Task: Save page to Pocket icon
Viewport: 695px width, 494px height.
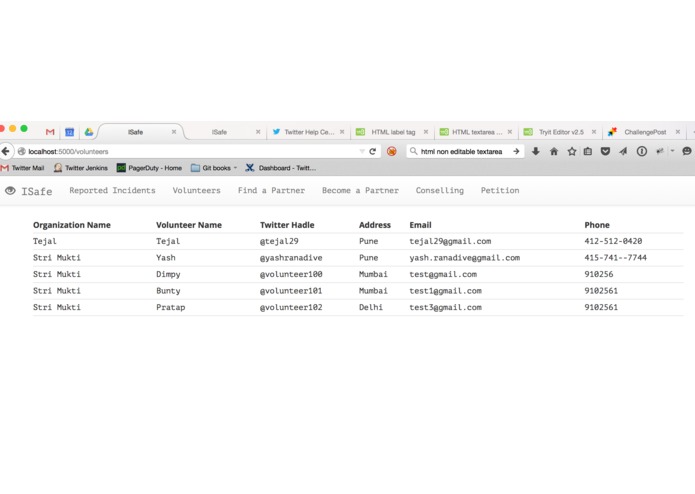Action: pos(605,152)
